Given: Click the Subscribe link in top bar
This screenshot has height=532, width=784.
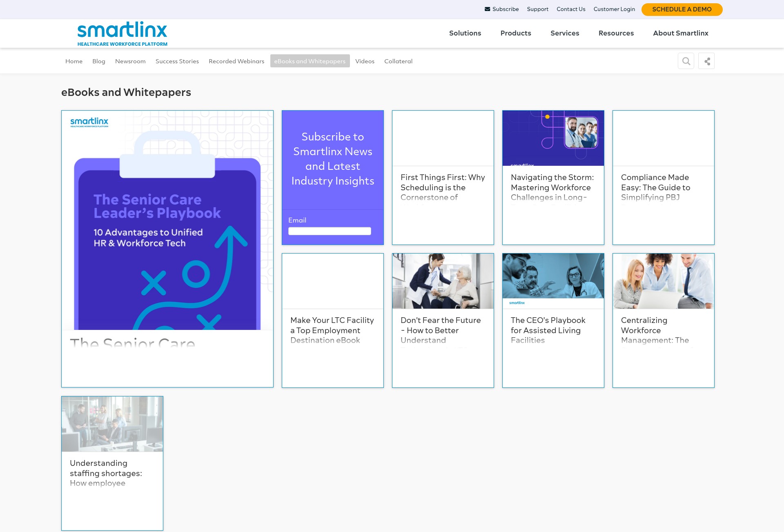Looking at the screenshot, I should 506,9.
